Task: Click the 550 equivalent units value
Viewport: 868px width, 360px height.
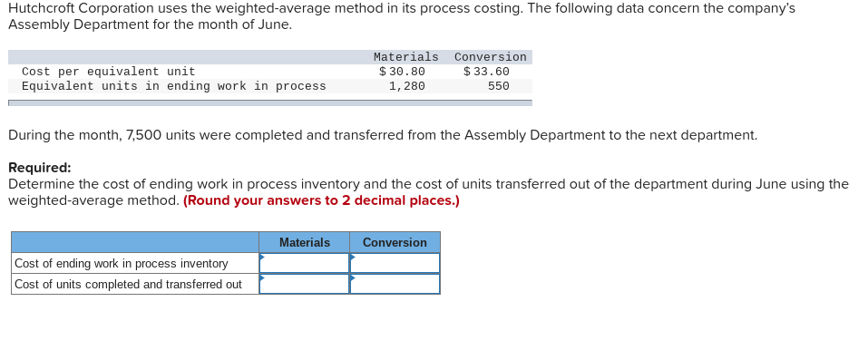Action: 499,86
